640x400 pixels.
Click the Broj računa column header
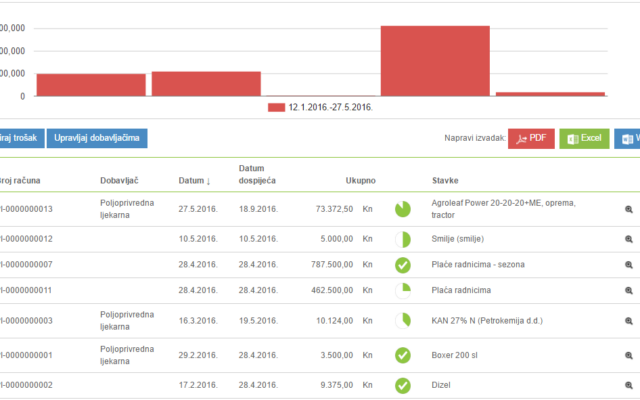(20, 181)
